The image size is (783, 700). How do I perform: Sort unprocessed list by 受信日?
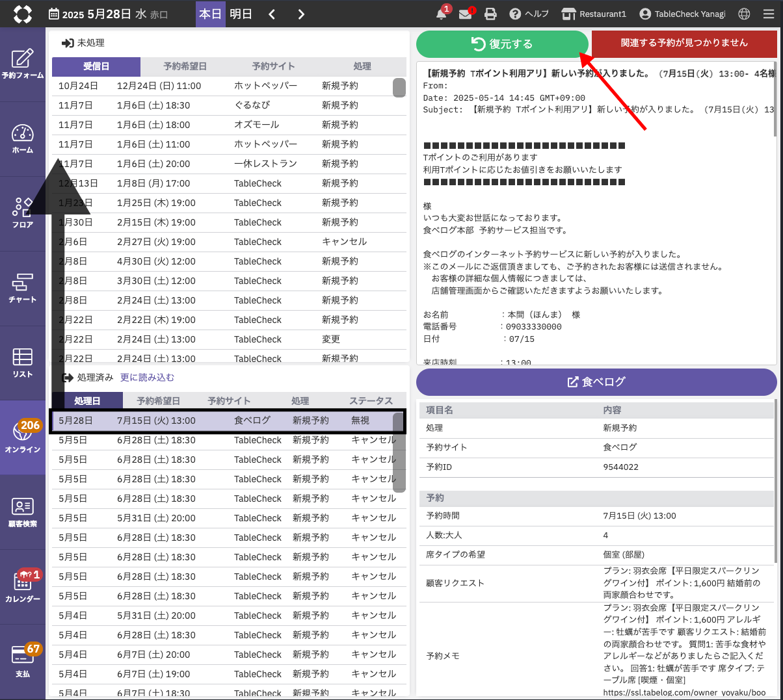[96, 66]
